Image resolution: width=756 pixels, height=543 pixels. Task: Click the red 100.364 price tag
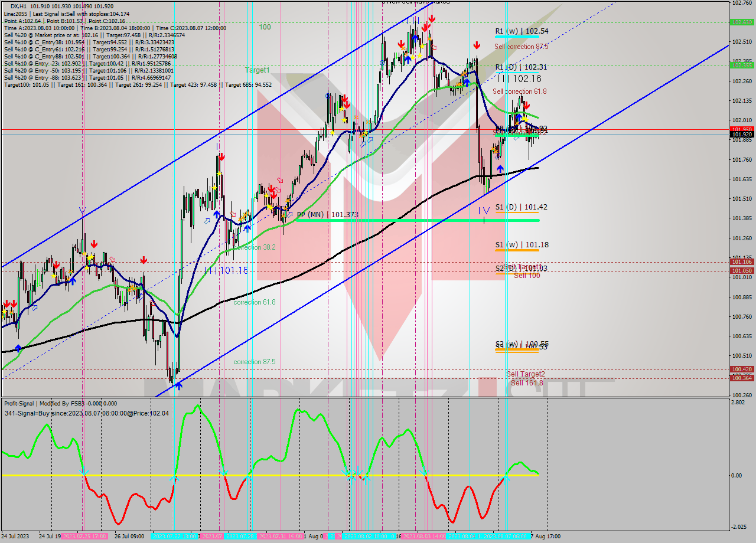click(x=742, y=378)
